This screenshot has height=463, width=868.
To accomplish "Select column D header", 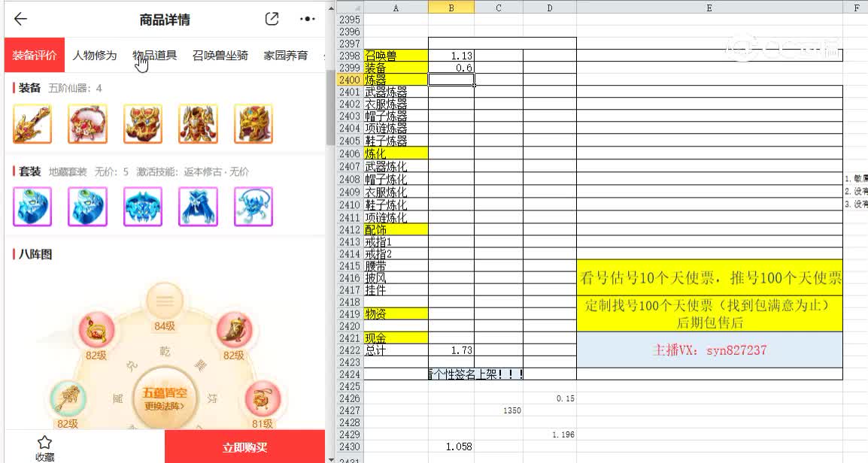I will click(550, 8).
